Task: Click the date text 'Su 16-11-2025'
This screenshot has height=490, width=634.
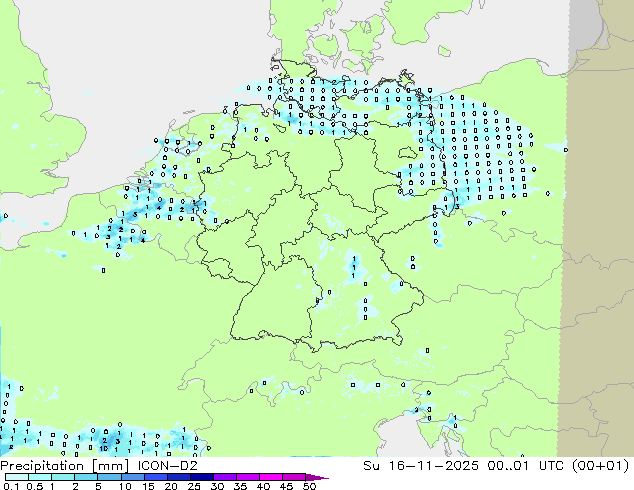Action: click(x=421, y=465)
